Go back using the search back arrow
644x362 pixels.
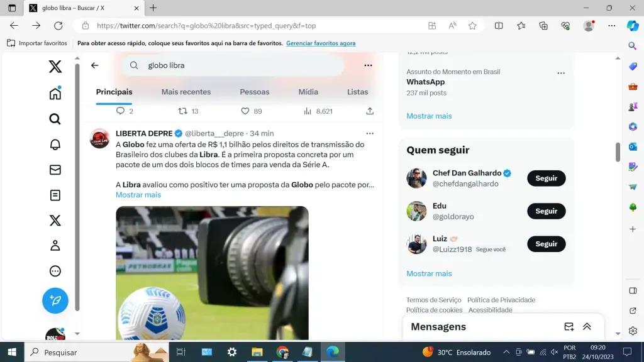(x=95, y=65)
